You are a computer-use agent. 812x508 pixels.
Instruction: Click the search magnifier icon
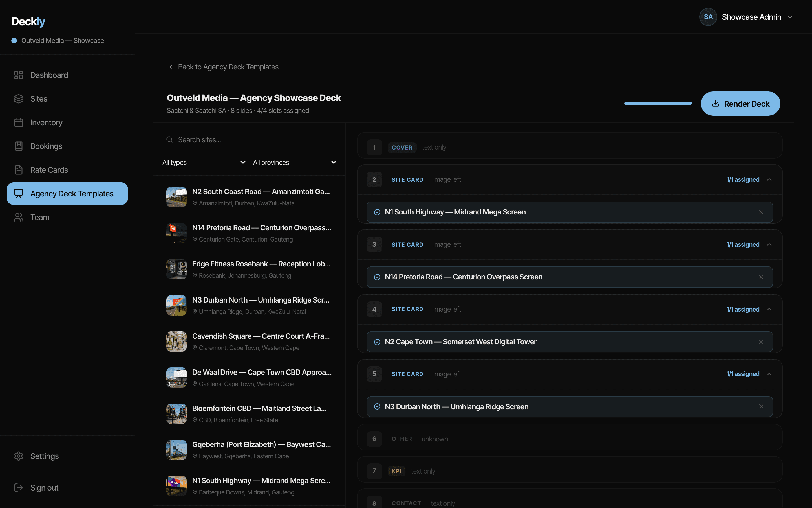click(169, 139)
